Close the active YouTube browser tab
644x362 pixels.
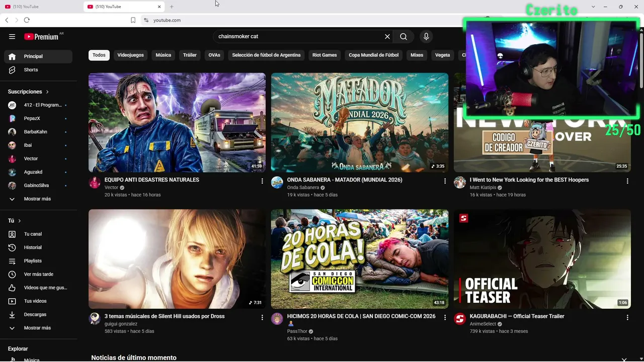pos(159,7)
